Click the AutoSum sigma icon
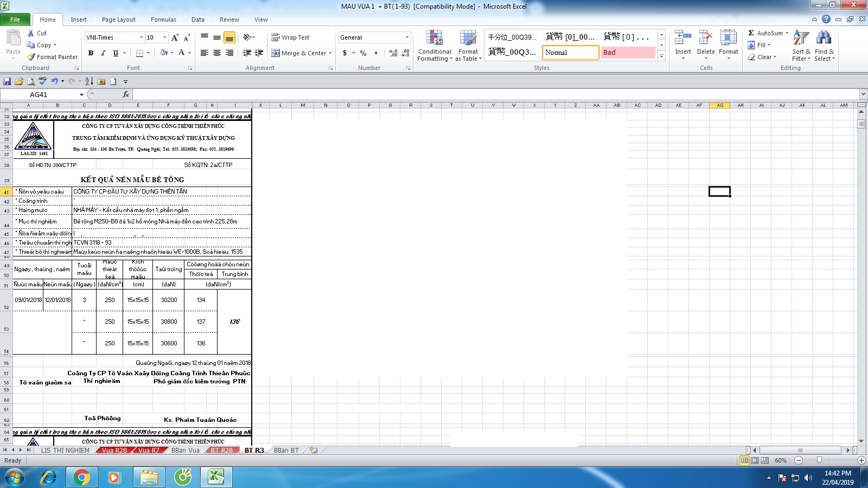 coord(751,33)
